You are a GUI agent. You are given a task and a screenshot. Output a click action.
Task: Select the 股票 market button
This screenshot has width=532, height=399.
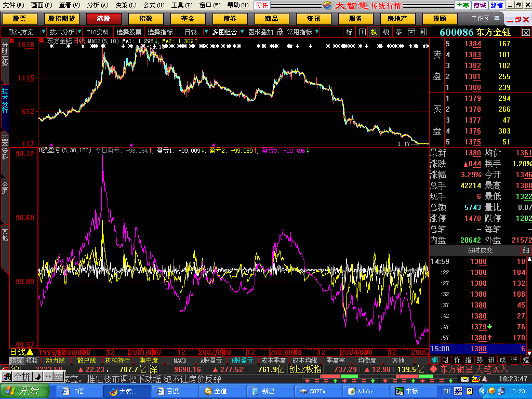point(19,19)
